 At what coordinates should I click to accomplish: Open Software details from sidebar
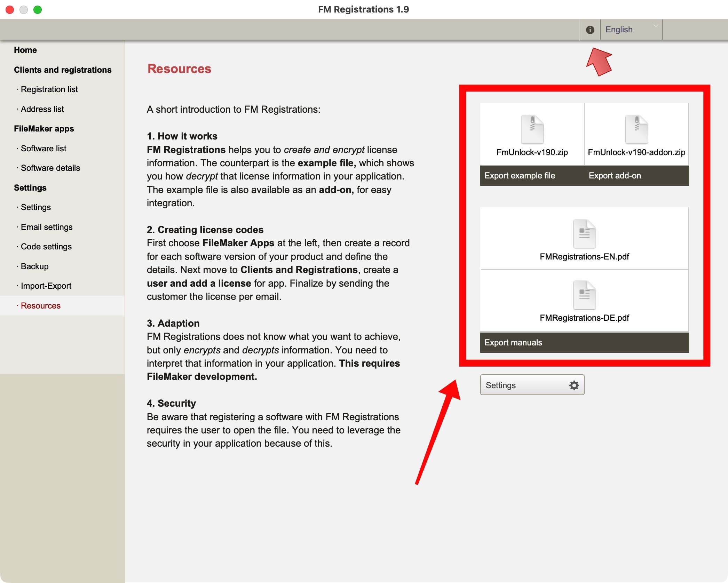[50, 168]
